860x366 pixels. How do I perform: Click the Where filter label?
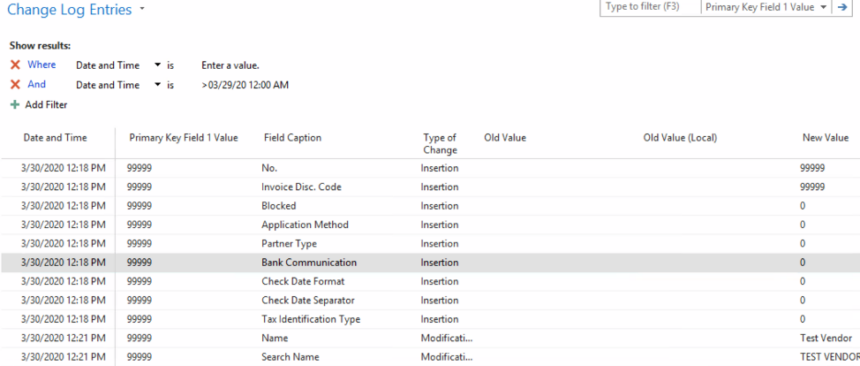42,65
